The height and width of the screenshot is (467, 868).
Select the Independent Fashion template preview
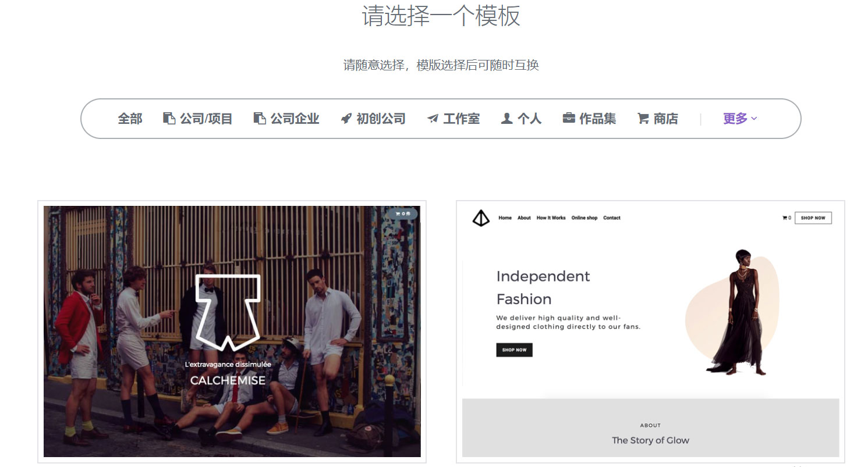click(650, 331)
